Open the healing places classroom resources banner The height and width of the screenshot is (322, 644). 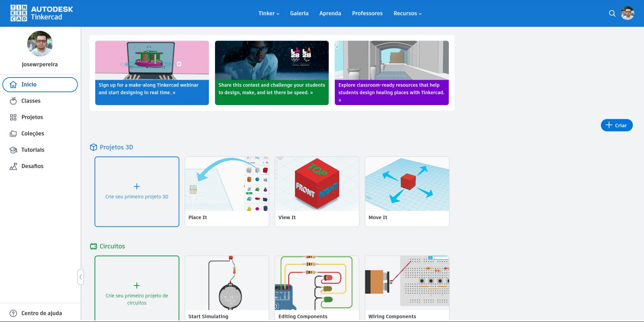tap(392, 73)
